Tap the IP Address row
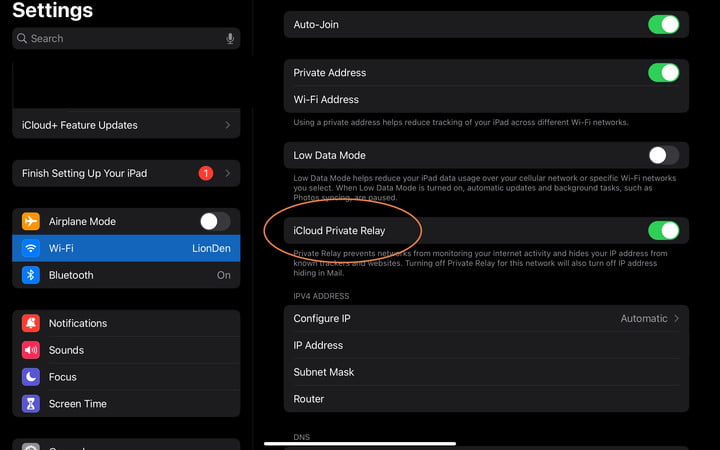The image size is (720, 450). 486,345
